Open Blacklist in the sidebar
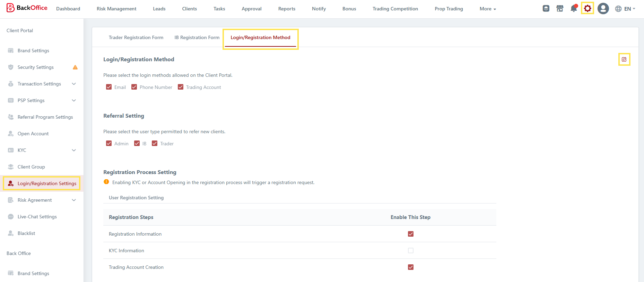This screenshot has width=644, height=282. pyautogui.click(x=26, y=233)
